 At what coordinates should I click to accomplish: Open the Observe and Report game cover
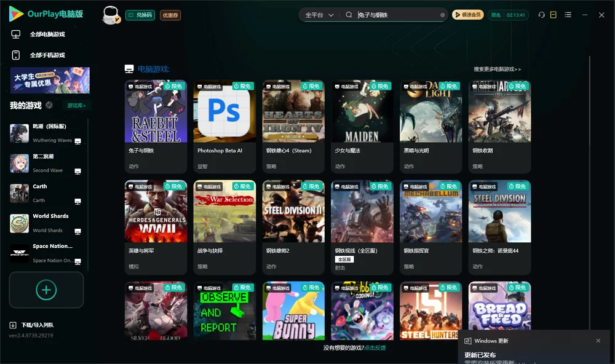click(x=224, y=311)
